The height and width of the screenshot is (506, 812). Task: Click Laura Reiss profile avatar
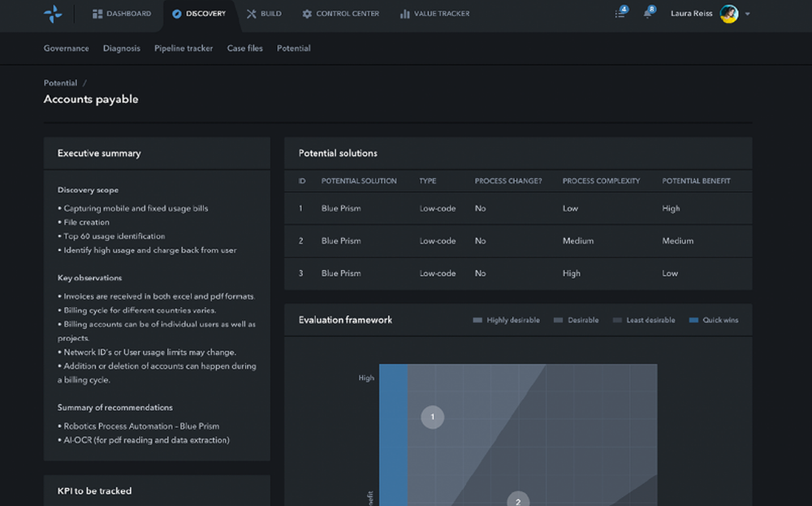pos(729,14)
